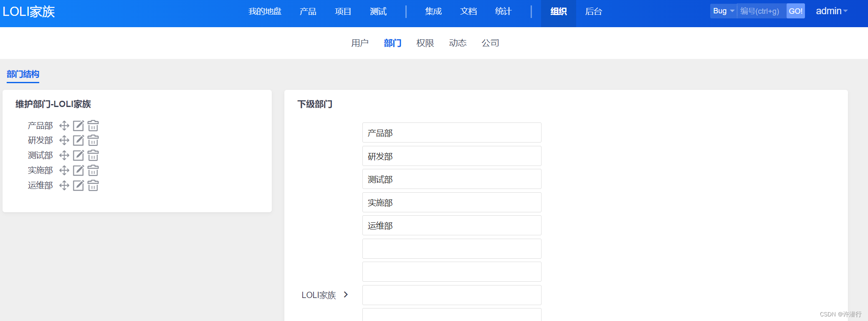Select 测试部 in the department tree
This screenshot has width=868, height=321.
coord(40,155)
